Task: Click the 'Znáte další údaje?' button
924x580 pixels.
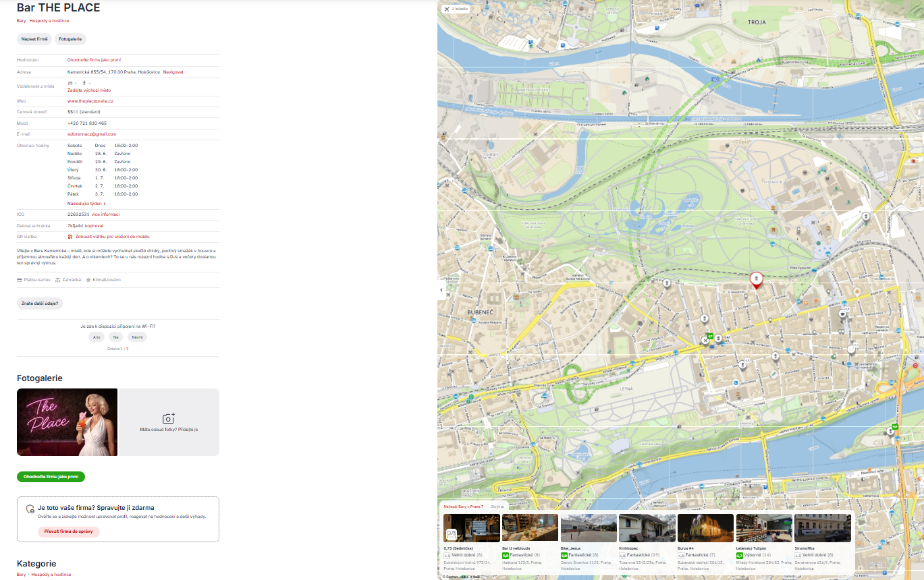Action: 40,303
